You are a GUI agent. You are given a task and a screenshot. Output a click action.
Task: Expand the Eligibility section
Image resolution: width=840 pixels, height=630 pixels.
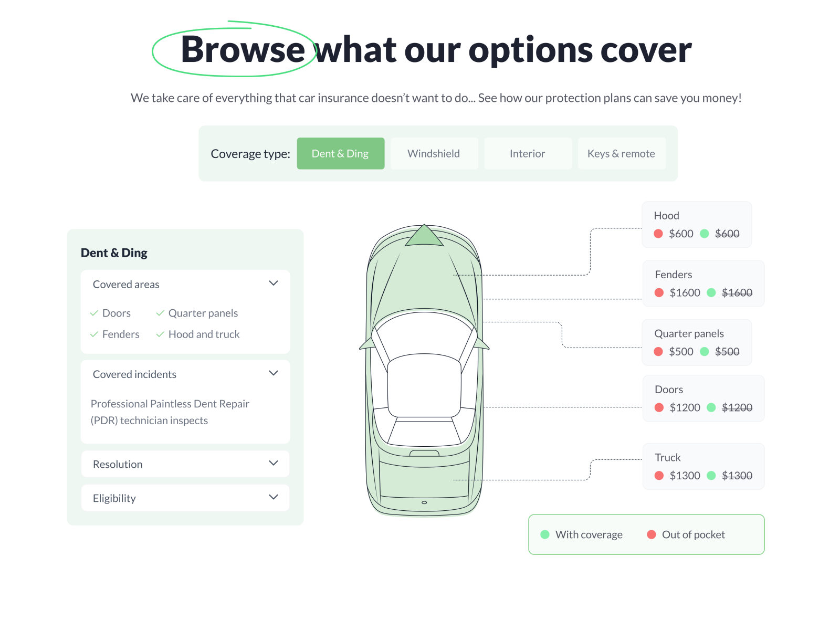tap(274, 497)
